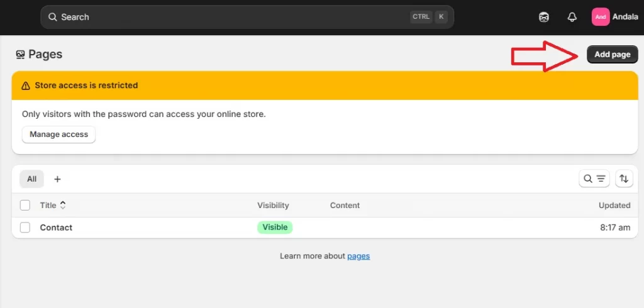This screenshot has width=644, height=308.
Task: Open the Contact page entry
Action: [56, 228]
